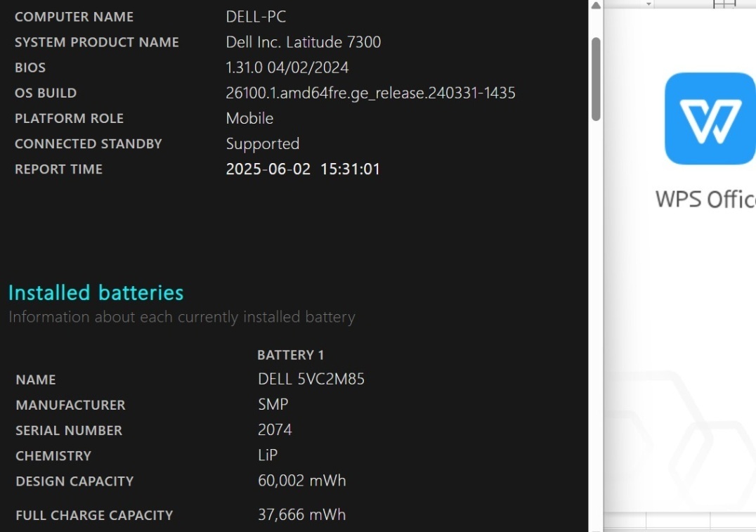Image resolution: width=756 pixels, height=532 pixels.
Task: Select 'Dell Inc. Latitude 7300' text
Action: point(304,42)
